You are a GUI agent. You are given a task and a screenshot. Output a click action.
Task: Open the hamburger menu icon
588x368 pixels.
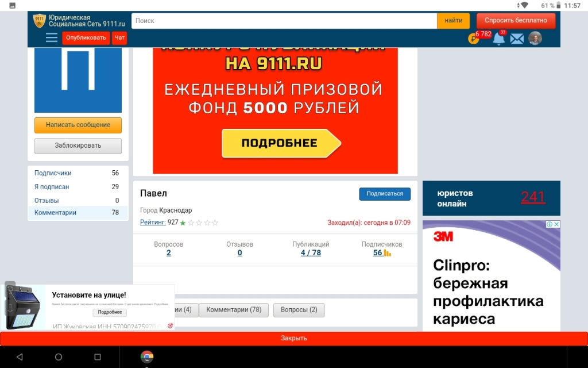point(52,38)
